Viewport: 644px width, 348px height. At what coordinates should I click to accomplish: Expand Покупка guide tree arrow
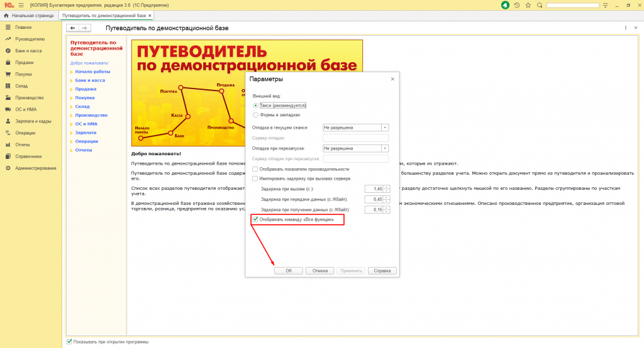click(x=72, y=98)
